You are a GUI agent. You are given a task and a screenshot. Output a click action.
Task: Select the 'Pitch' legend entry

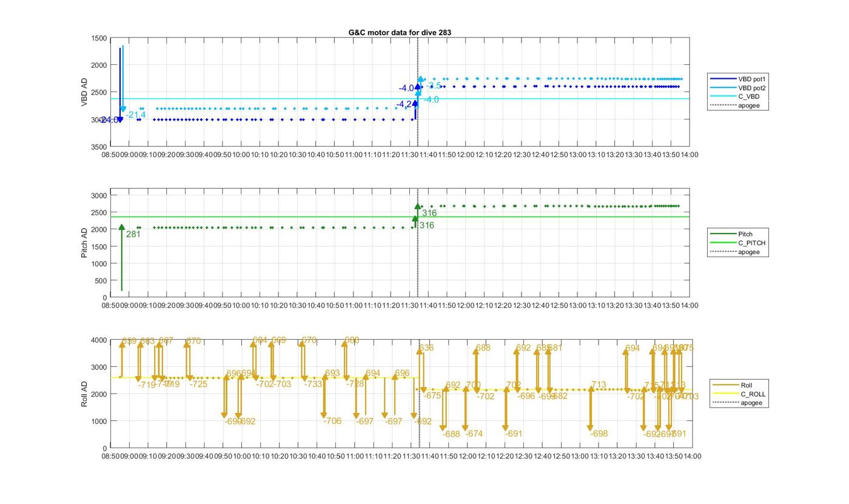coord(731,234)
